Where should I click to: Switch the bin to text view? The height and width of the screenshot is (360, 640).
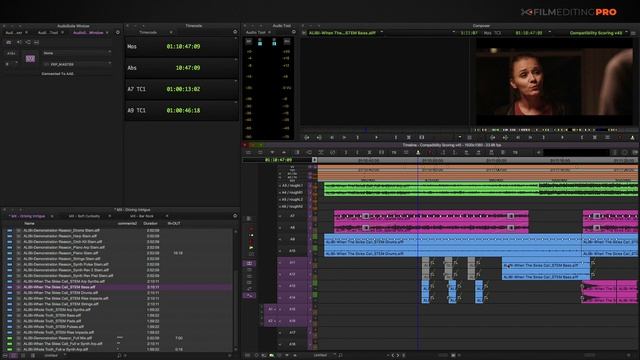pyautogui.click(x=13, y=356)
